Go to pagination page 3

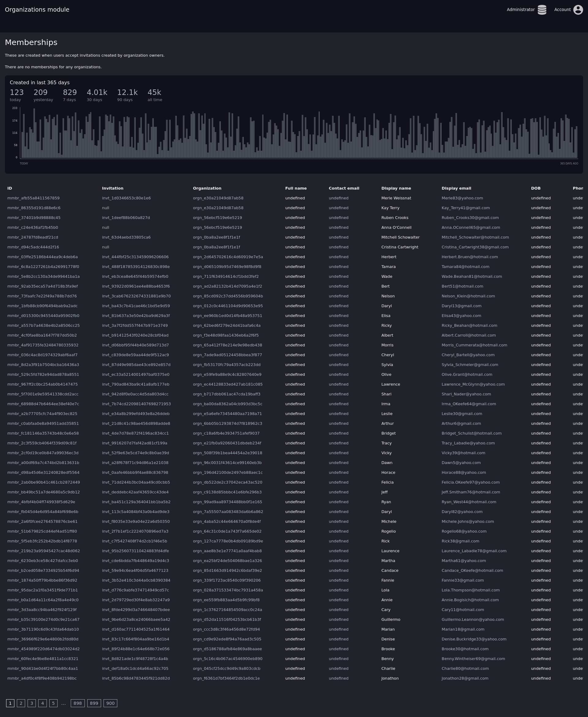pyautogui.click(x=32, y=703)
